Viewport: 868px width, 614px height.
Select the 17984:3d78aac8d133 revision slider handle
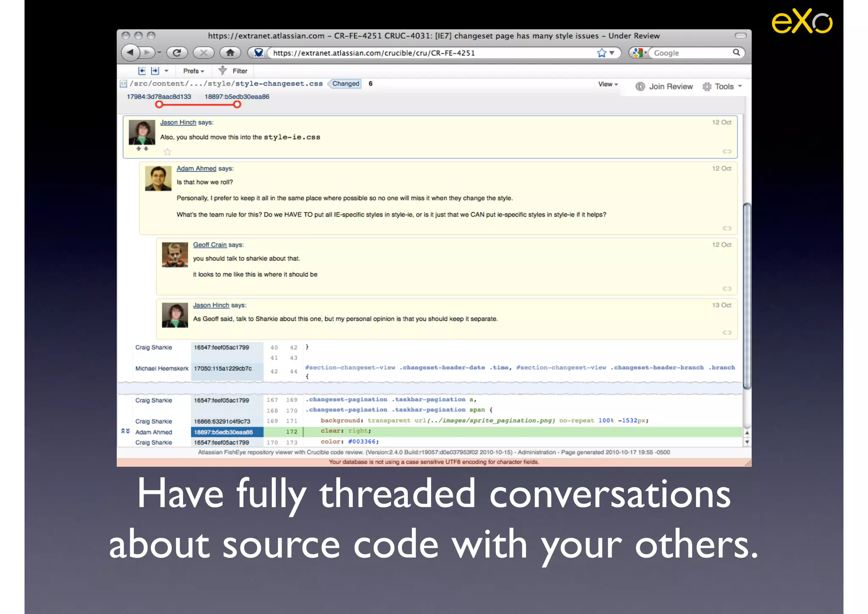[x=159, y=104]
